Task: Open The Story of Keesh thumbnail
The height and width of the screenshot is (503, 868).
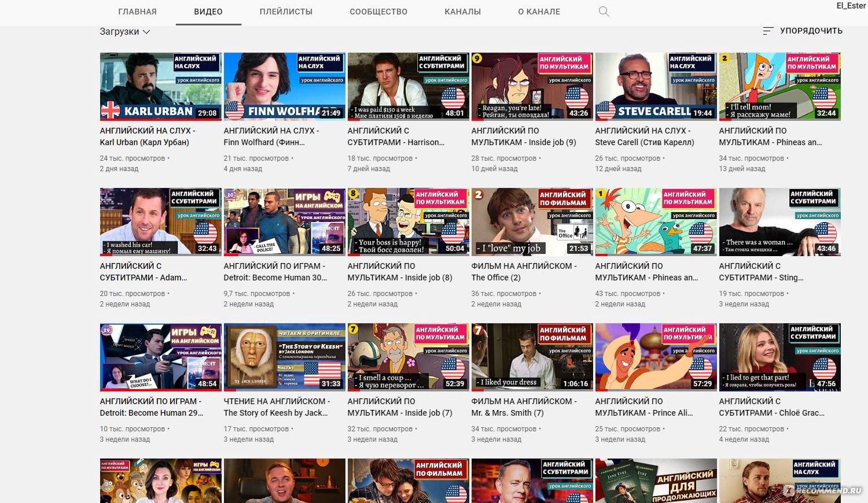Action: click(284, 357)
